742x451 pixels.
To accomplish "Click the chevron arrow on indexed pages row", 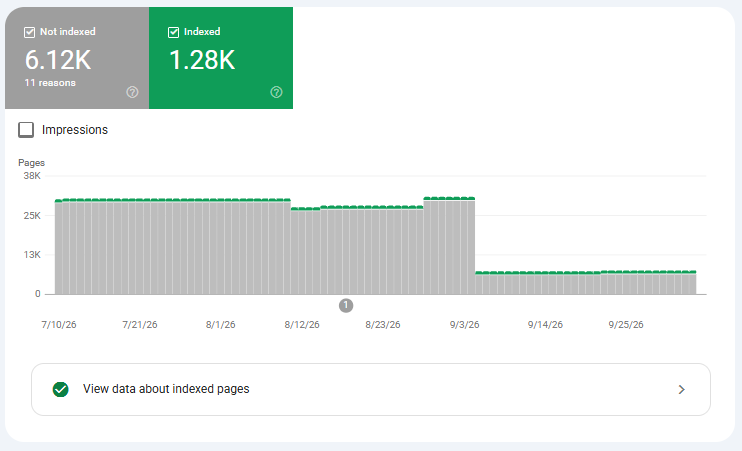I will click(681, 389).
